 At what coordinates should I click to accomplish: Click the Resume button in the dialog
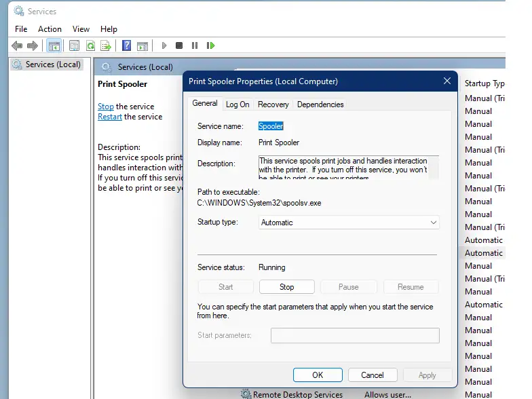(411, 287)
